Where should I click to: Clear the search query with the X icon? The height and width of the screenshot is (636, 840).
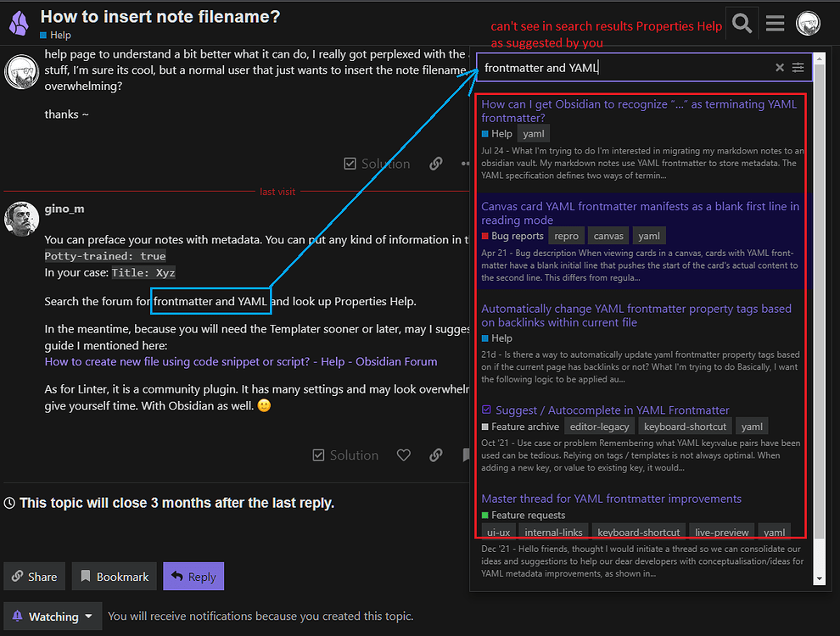(x=779, y=67)
